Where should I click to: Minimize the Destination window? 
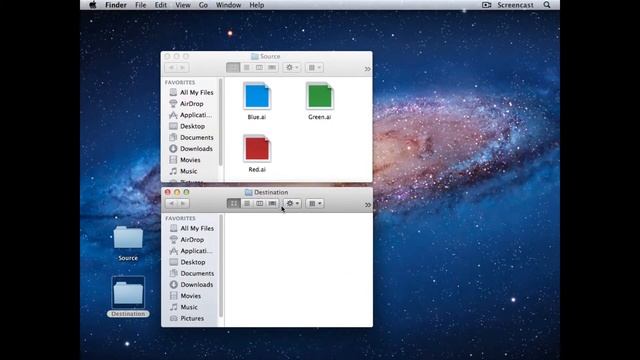pos(177,192)
